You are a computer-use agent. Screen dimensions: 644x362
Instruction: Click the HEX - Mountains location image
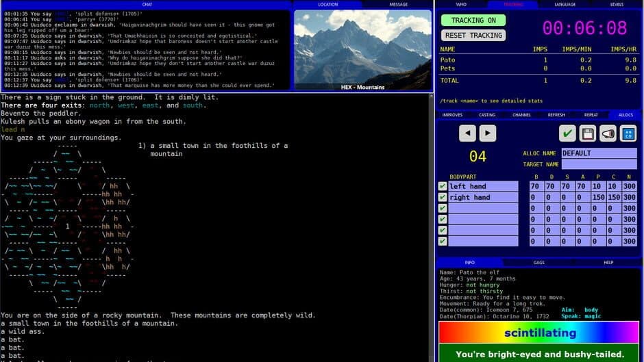point(362,50)
